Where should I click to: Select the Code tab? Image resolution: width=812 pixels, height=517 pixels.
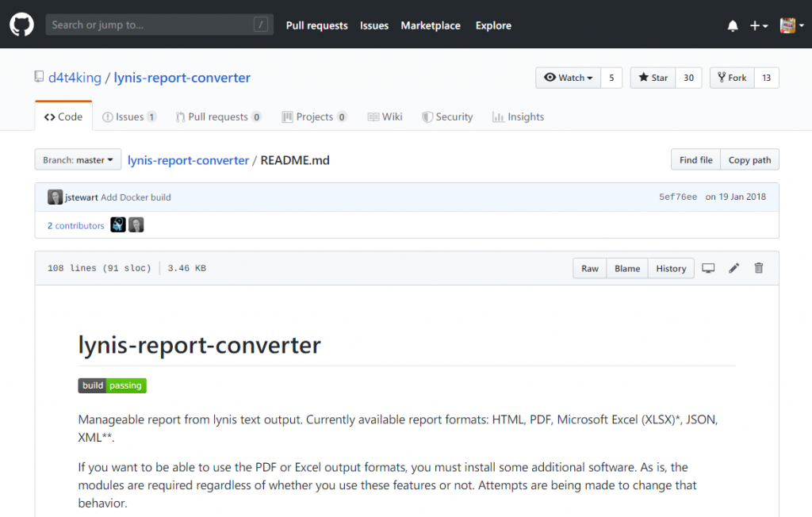click(x=63, y=117)
